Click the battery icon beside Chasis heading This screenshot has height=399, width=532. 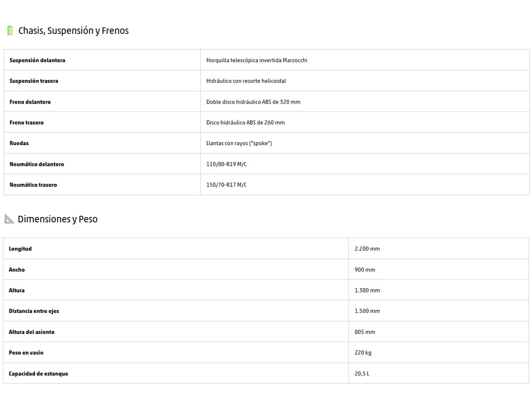10,30
